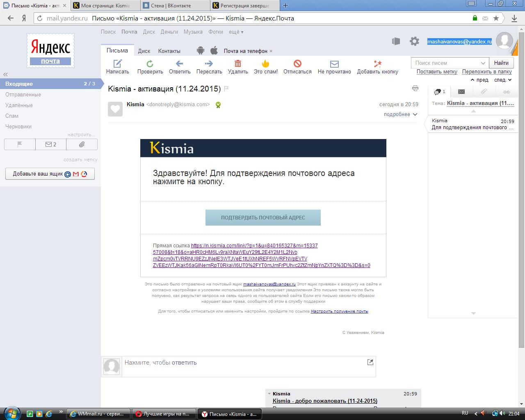Click the Добавьте ваш ящик button
The width and height of the screenshot is (525, 420).
coord(50,174)
